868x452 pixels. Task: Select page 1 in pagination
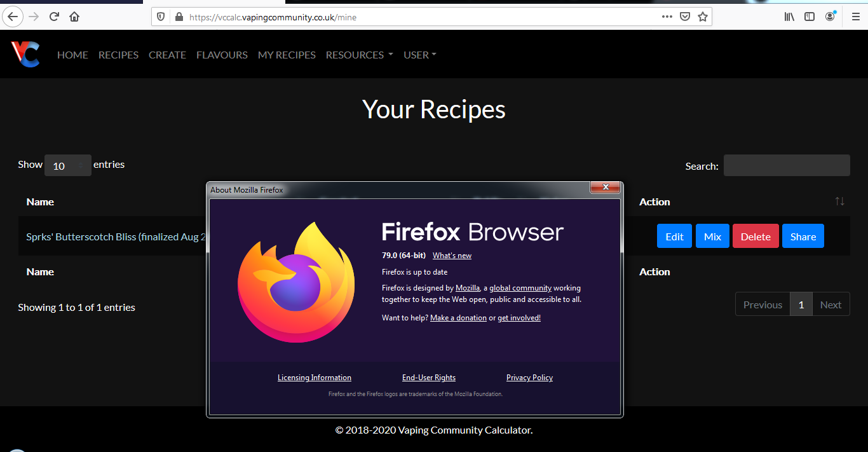[x=801, y=305]
